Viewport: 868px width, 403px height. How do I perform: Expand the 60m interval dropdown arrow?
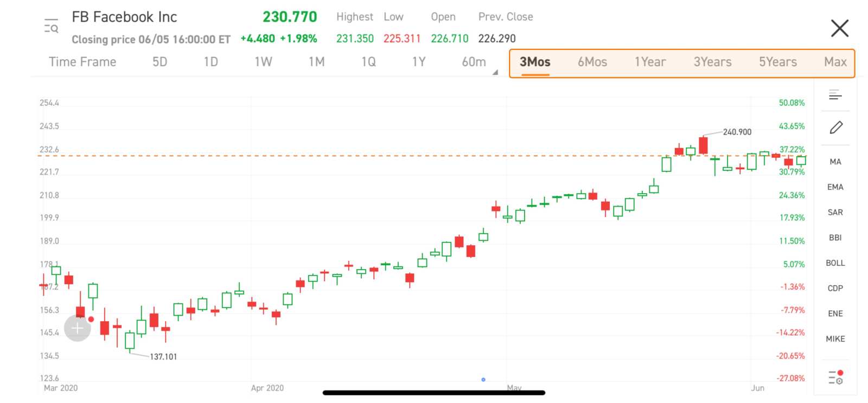(x=495, y=72)
